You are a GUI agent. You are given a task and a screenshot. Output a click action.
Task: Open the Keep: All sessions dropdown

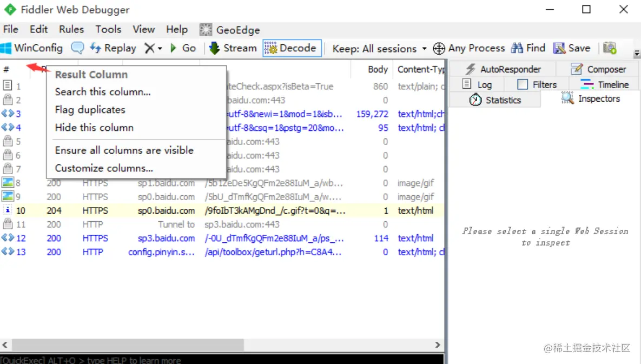pos(379,49)
